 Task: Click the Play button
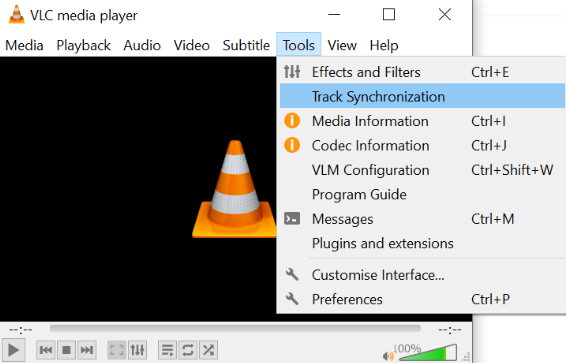point(13,350)
